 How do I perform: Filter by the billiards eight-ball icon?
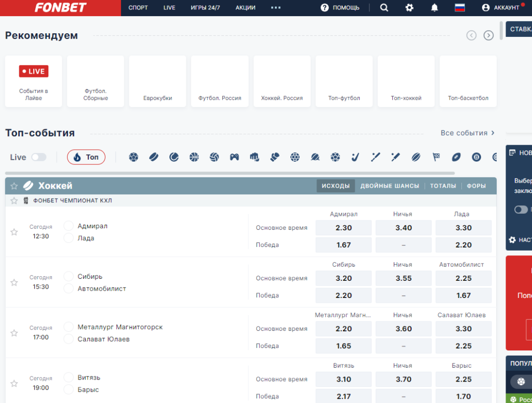476,157
